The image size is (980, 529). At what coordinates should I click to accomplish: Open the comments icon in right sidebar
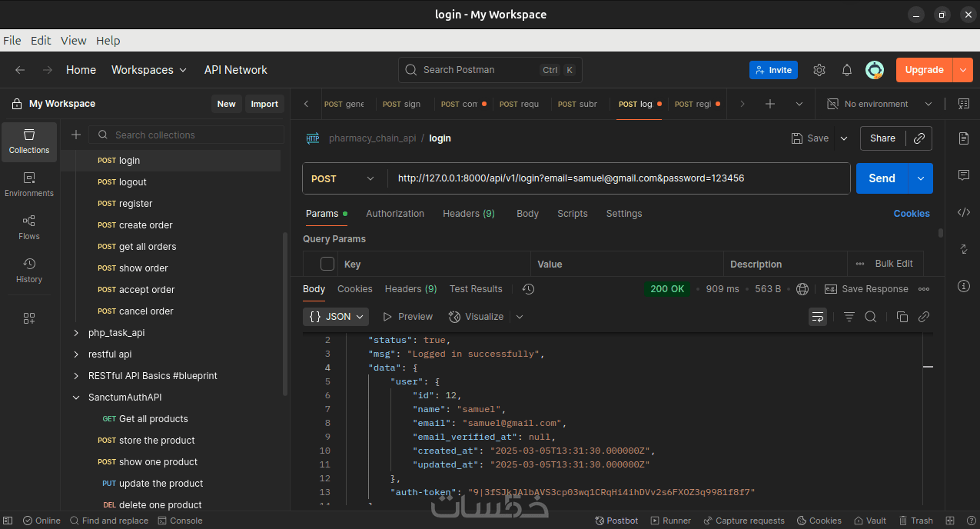[964, 175]
